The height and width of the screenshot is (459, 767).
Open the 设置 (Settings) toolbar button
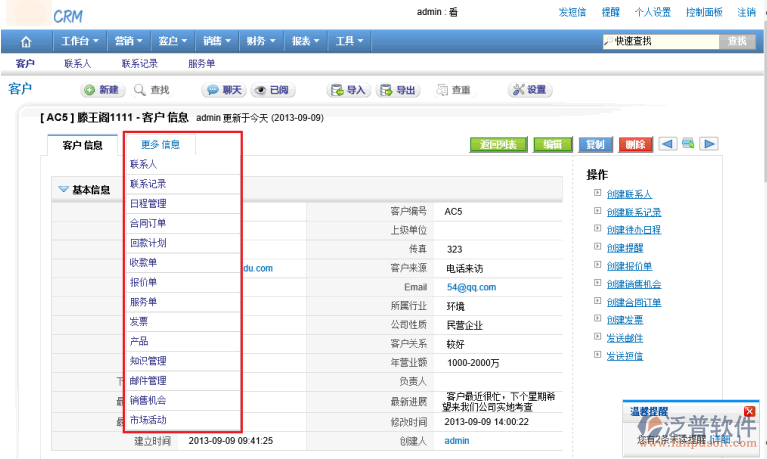[x=529, y=90]
